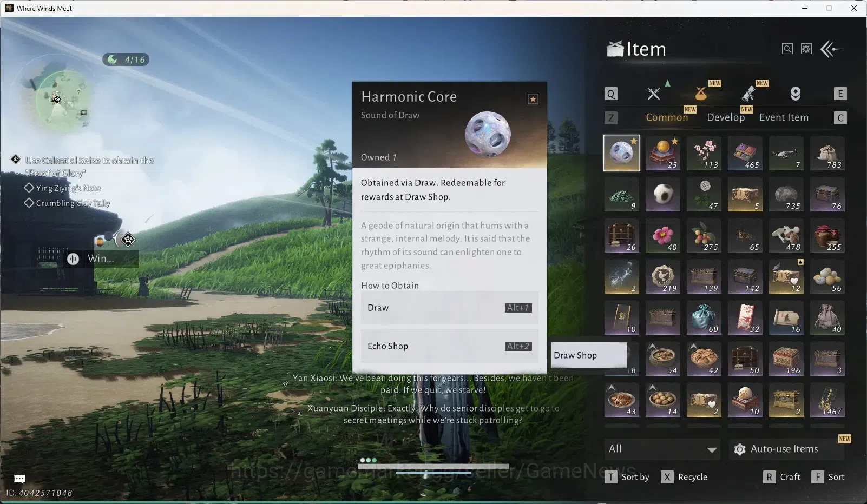The image size is (867, 504).
Task: Expand the All filter dropdown
Action: 662,449
